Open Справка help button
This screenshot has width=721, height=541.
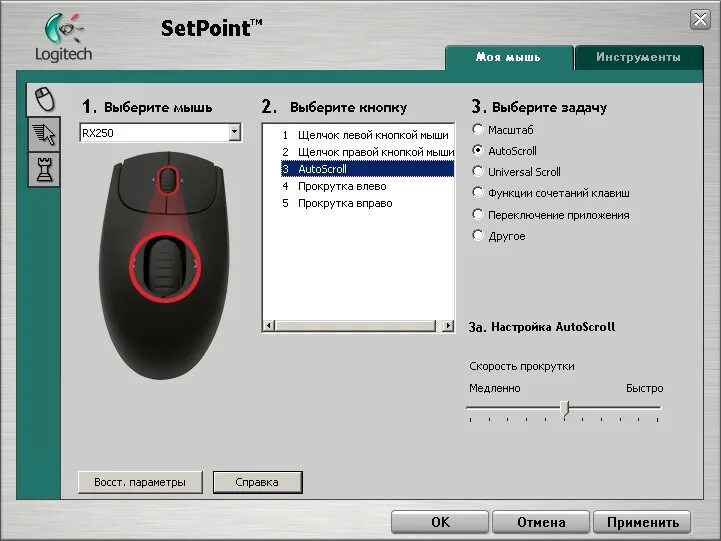(x=258, y=482)
